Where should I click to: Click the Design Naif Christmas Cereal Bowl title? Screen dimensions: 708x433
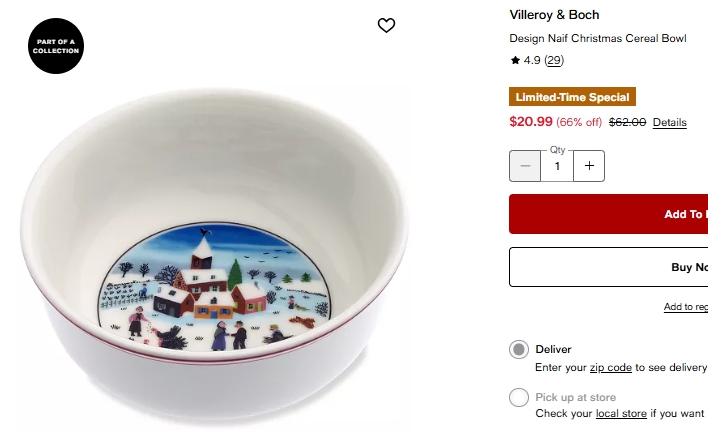pos(598,39)
